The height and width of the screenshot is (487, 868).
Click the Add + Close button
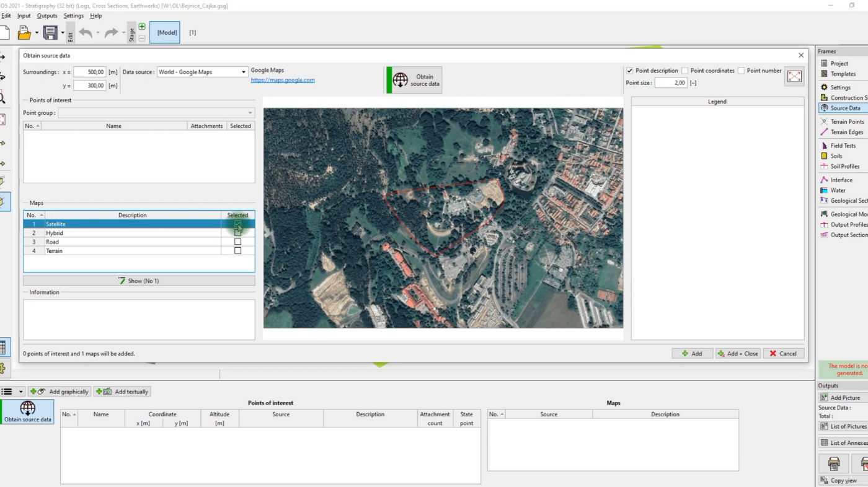click(738, 353)
